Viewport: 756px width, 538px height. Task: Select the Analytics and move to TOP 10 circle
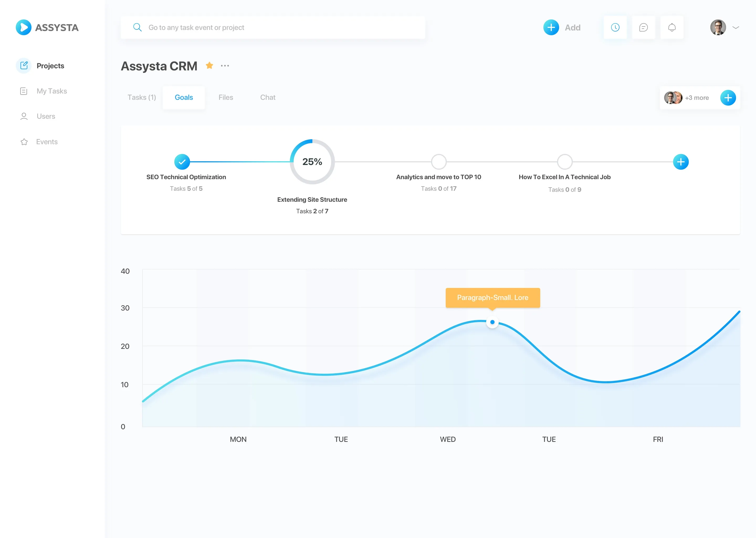click(x=439, y=162)
